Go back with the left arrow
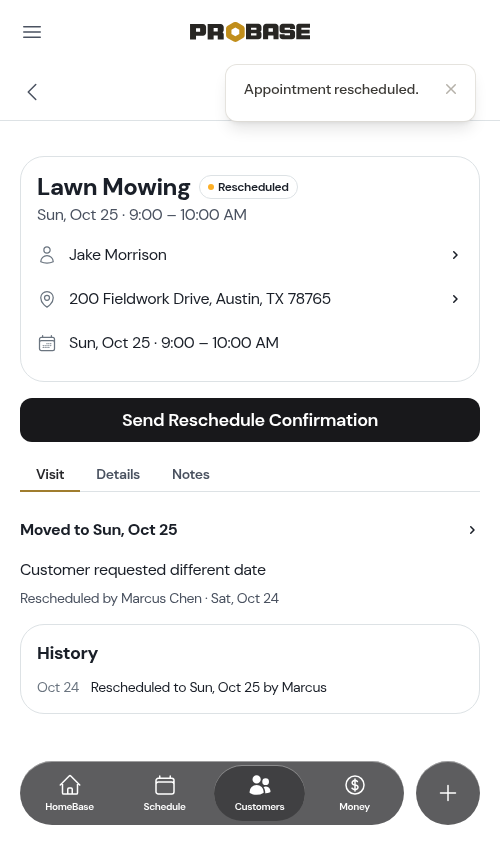The width and height of the screenshot is (500, 845). (x=32, y=92)
